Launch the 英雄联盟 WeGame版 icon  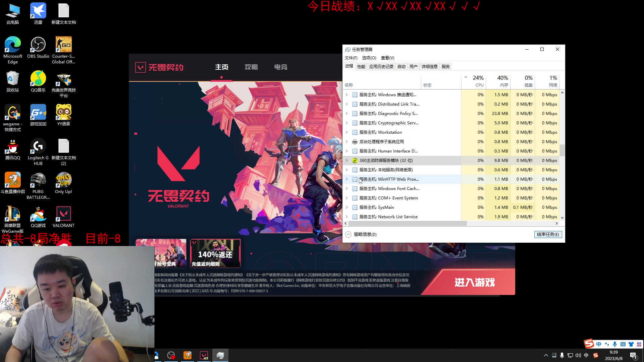[13, 220]
